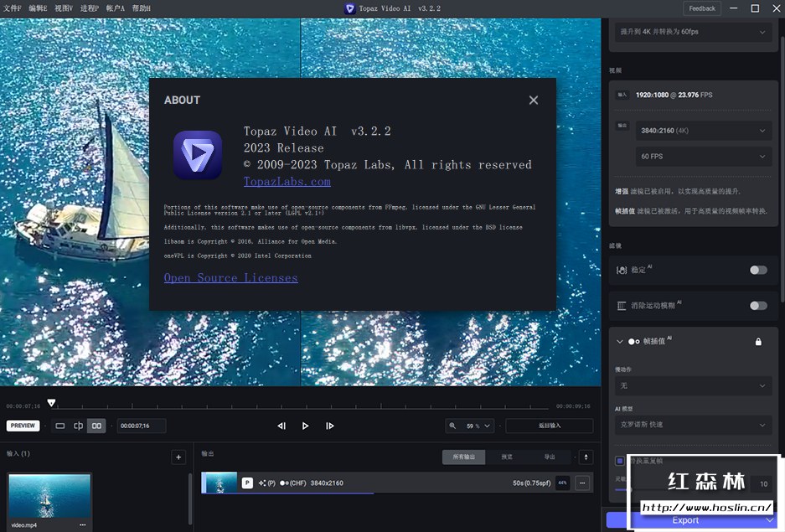Open the 帐户A menu
The height and width of the screenshot is (532, 785).
pos(115,8)
